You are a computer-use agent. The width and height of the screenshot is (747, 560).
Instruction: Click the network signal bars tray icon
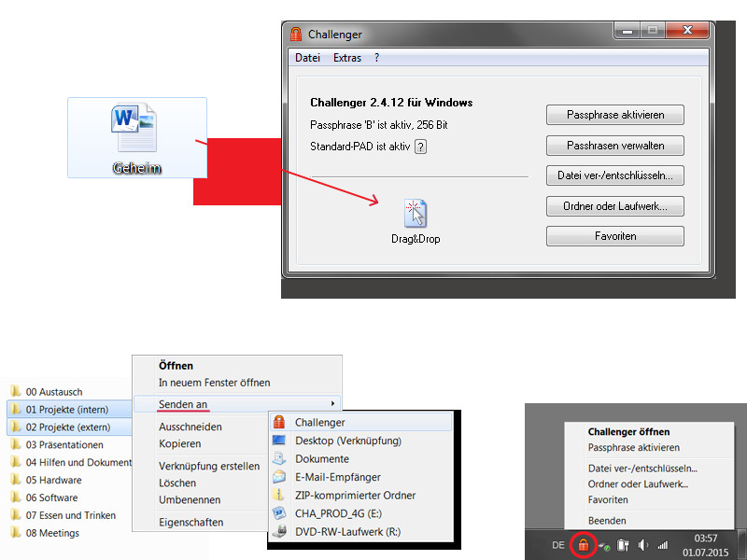click(663, 546)
